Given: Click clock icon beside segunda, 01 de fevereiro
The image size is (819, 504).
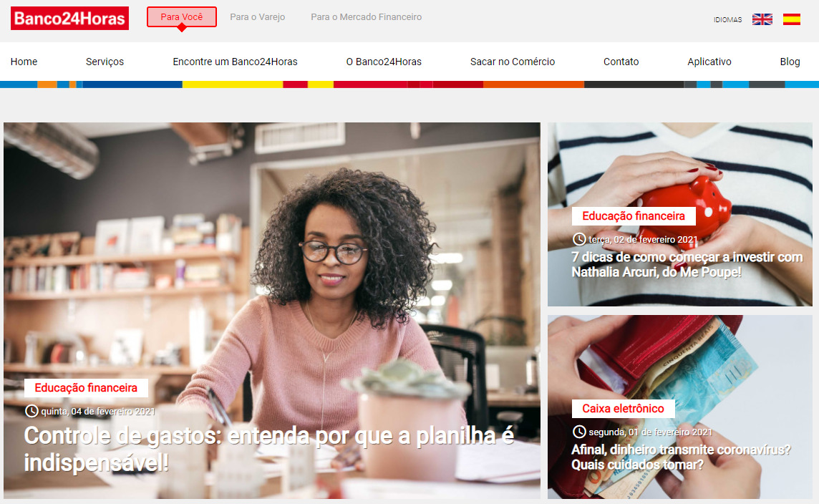Looking at the screenshot, I should (x=578, y=432).
